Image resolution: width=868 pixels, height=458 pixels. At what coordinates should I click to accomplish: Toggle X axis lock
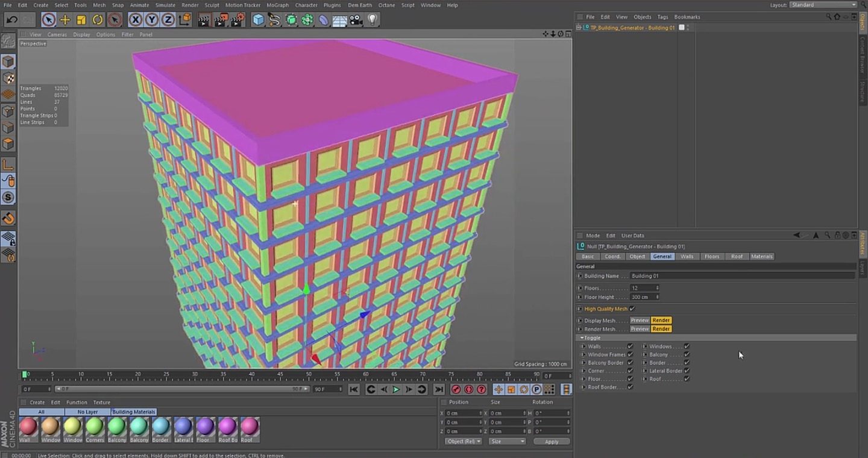click(136, 20)
